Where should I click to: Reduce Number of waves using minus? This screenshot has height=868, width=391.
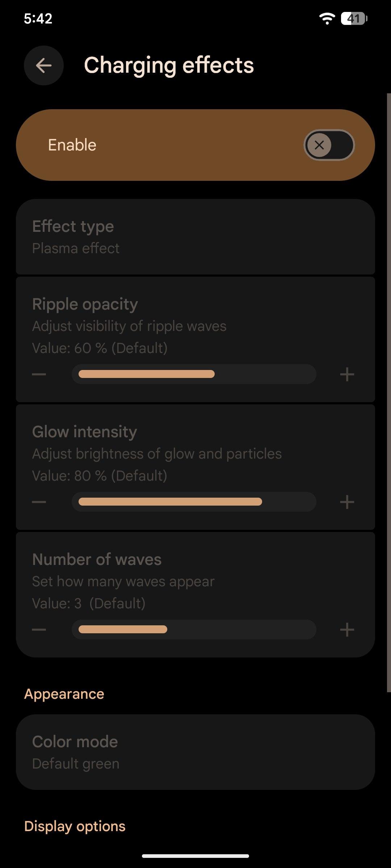pyautogui.click(x=39, y=629)
